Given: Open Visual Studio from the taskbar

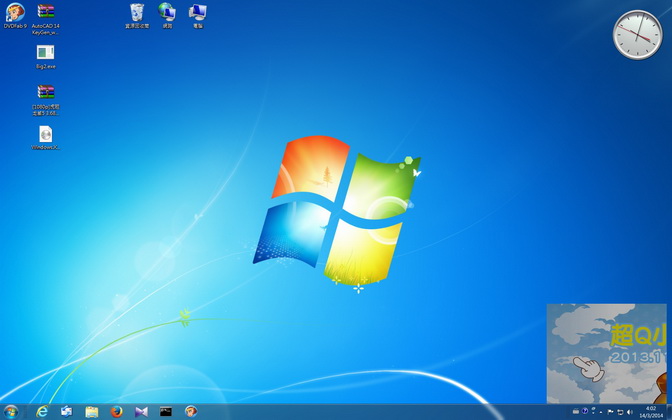Looking at the screenshot, I should pyautogui.click(x=141, y=412).
